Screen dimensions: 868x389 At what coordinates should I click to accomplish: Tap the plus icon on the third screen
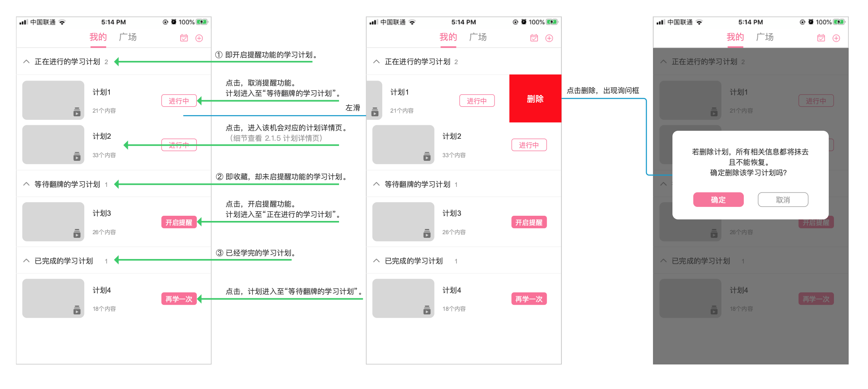tap(836, 37)
